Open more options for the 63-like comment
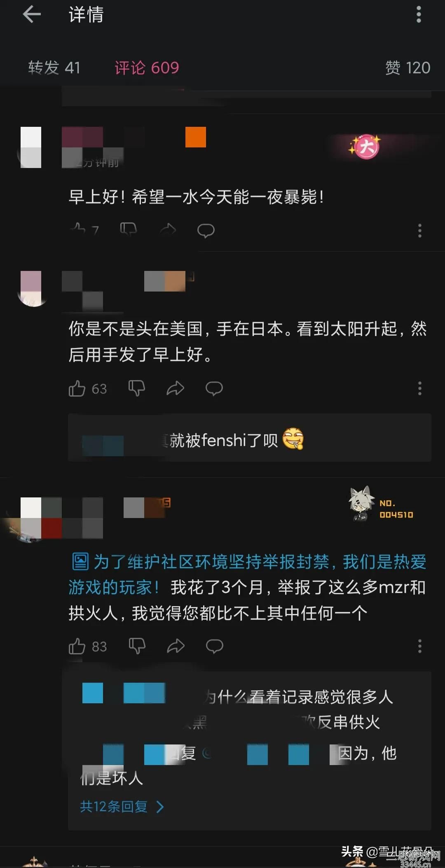The image size is (445, 868). coord(420,388)
